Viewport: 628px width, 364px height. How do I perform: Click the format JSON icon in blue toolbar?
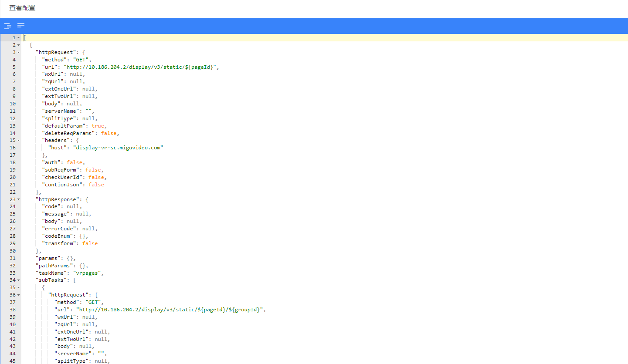tap(7, 26)
